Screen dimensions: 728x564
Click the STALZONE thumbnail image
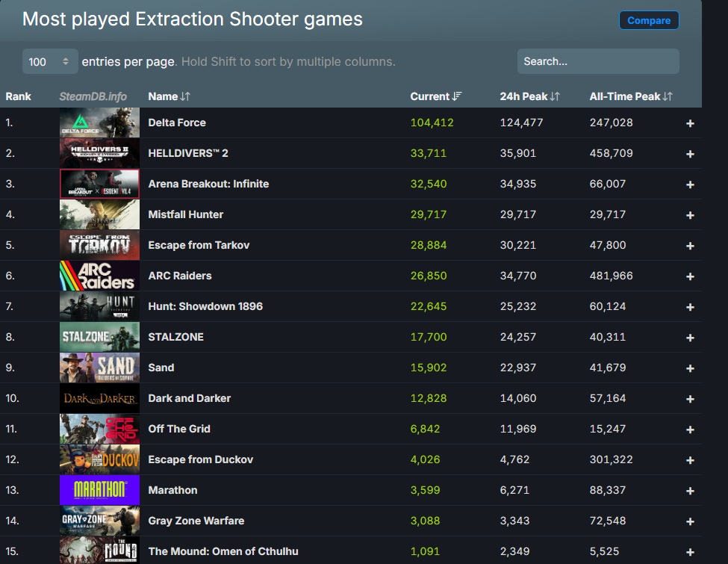tap(99, 338)
